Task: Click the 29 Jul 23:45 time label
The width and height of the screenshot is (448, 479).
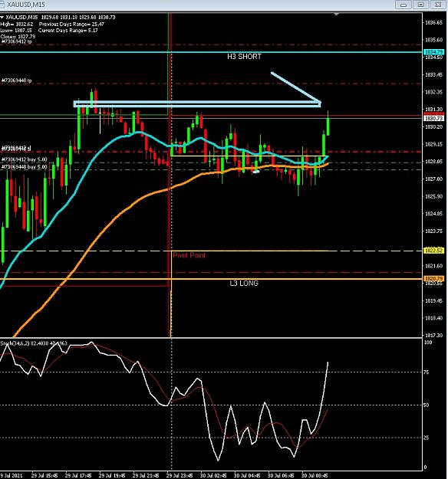Action: point(180,476)
